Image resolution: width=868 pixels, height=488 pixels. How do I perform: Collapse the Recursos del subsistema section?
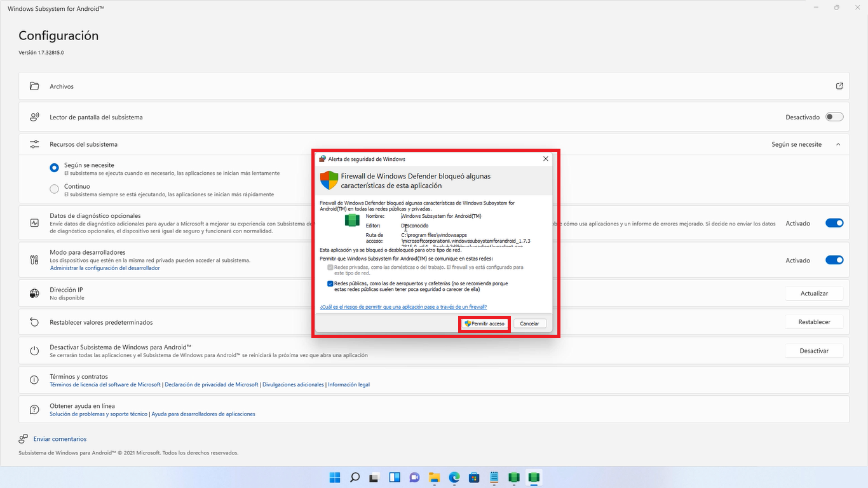838,144
